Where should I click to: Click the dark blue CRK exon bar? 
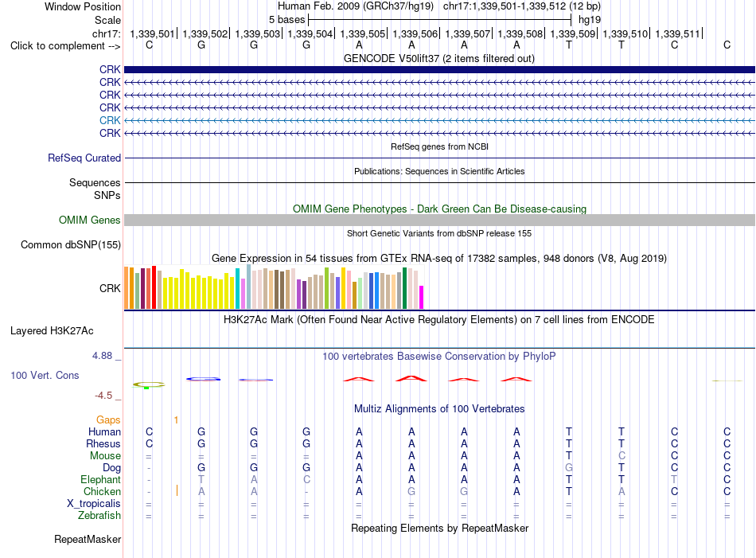[439, 69]
